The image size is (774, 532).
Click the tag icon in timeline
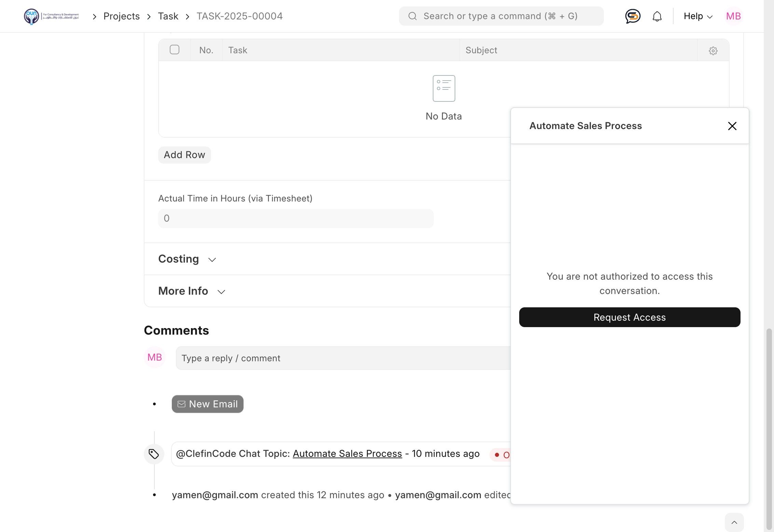point(154,454)
